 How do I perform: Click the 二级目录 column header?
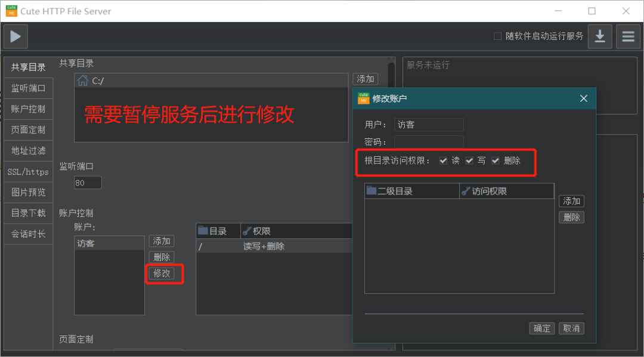coord(412,191)
